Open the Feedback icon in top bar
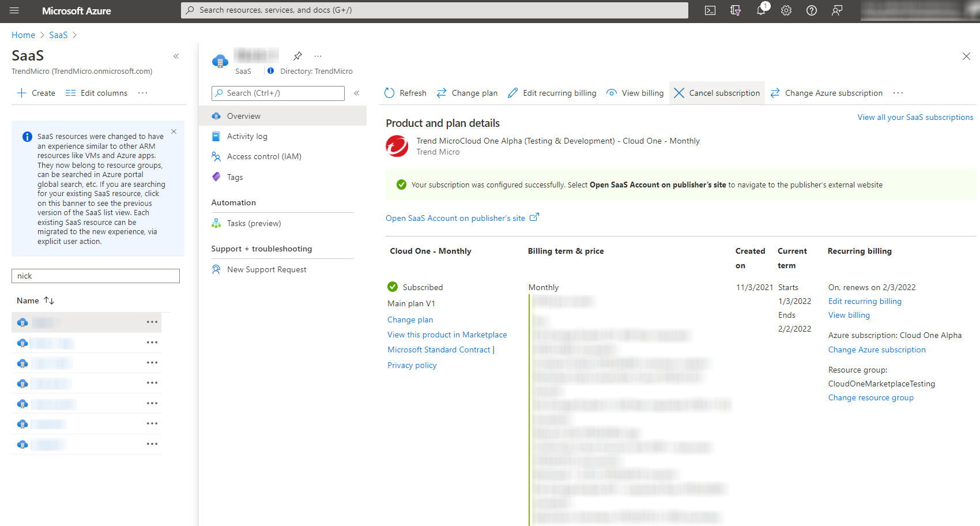Image resolution: width=980 pixels, height=526 pixels. click(x=837, y=10)
